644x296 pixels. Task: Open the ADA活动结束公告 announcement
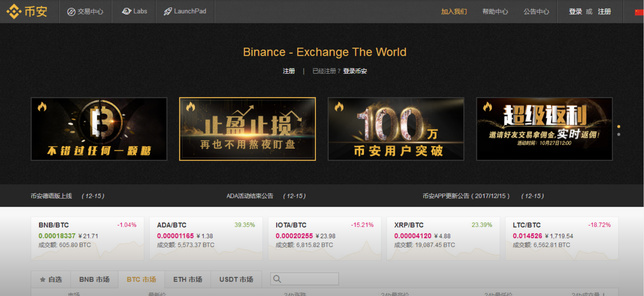[250, 196]
